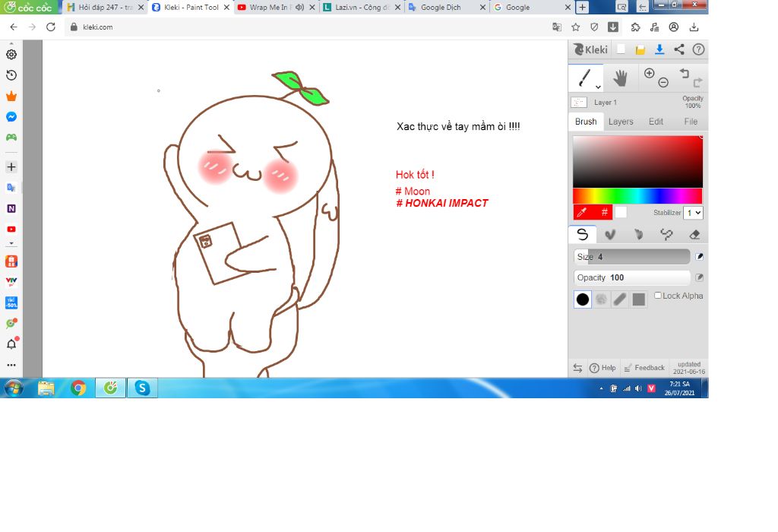The height and width of the screenshot is (532, 778).
Task: Open a new browser tab
Action: click(583, 8)
